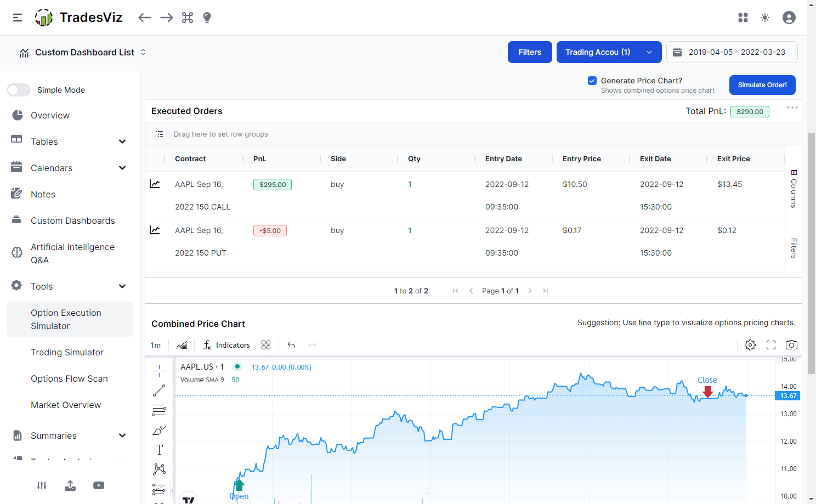Expand the chart to fullscreen mode

tap(770, 344)
